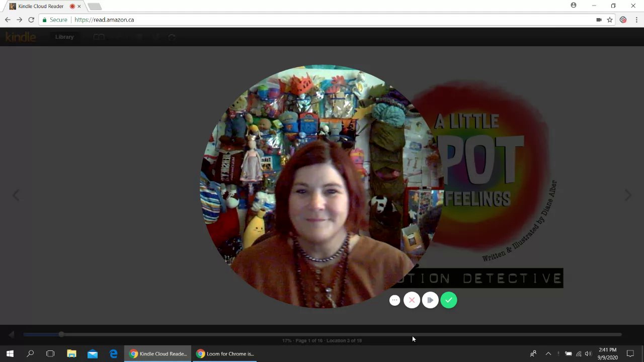Screen dimensions: 644x362
Task: Pause the Loom recording
Action: click(x=430, y=300)
